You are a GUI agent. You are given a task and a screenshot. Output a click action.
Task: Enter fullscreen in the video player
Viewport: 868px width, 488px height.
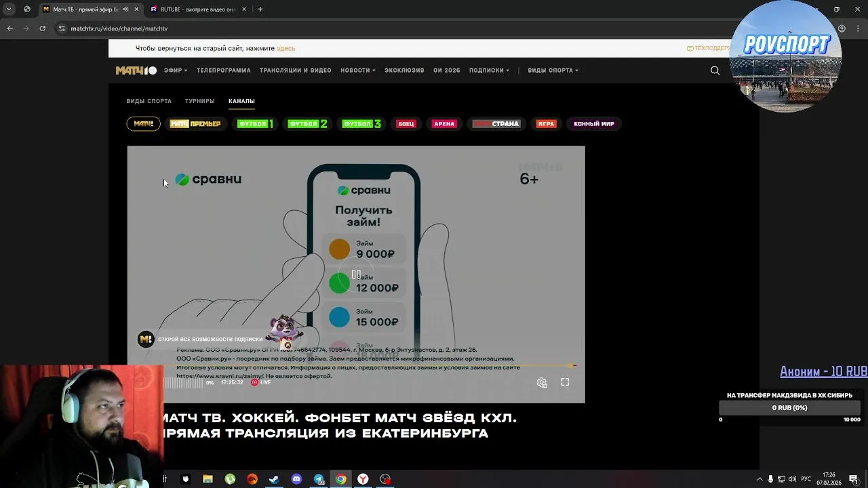[565, 382]
